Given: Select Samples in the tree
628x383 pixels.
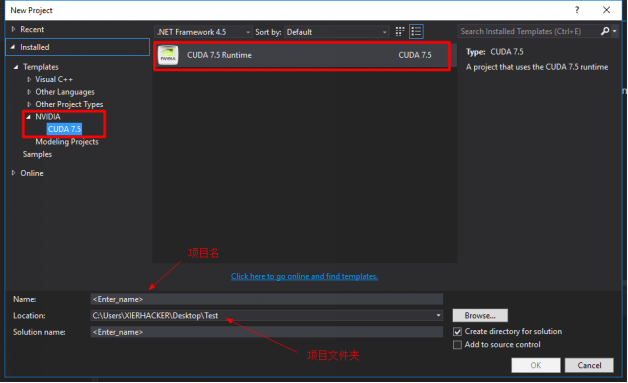Looking at the screenshot, I should (x=37, y=154).
